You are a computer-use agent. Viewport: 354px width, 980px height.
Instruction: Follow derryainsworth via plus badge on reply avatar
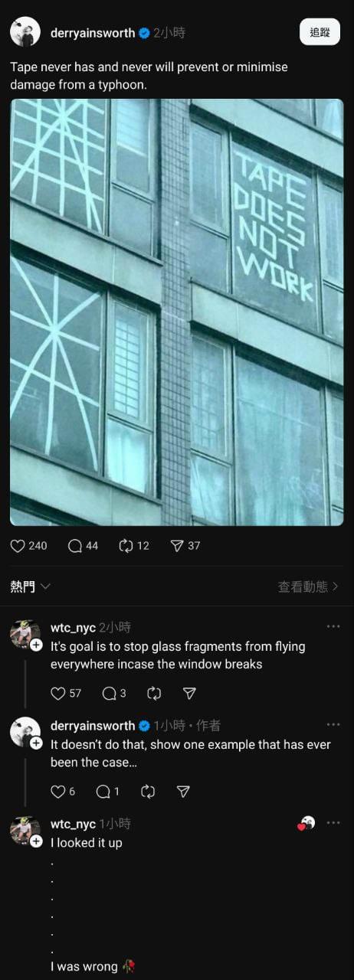36,743
